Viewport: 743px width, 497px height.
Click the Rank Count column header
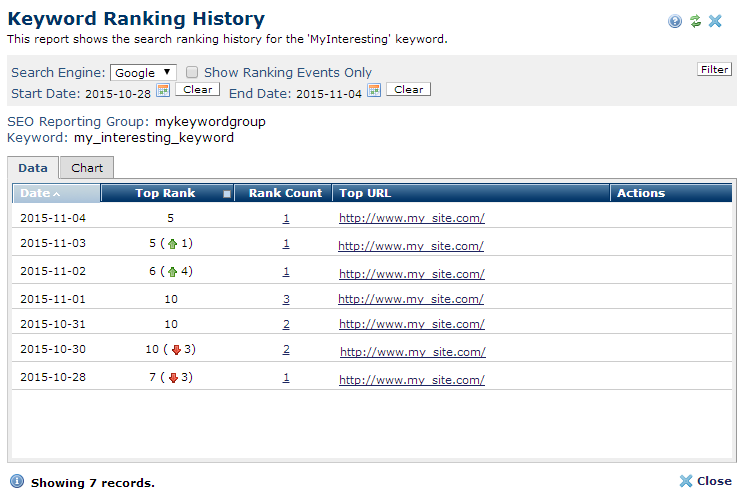tap(285, 193)
